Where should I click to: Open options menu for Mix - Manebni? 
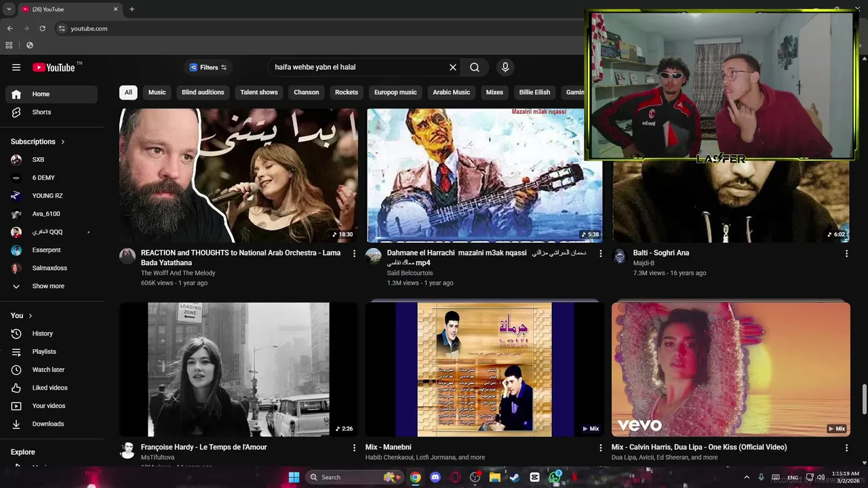pos(600,448)
